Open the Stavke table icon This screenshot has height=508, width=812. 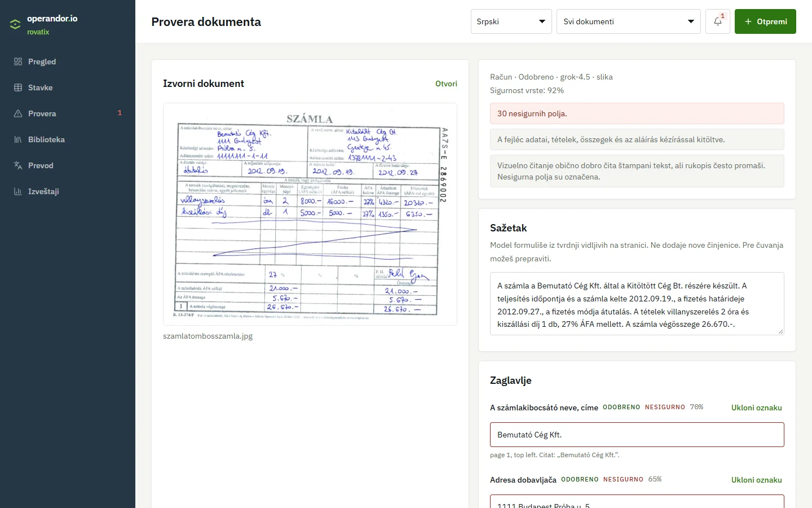18,87
